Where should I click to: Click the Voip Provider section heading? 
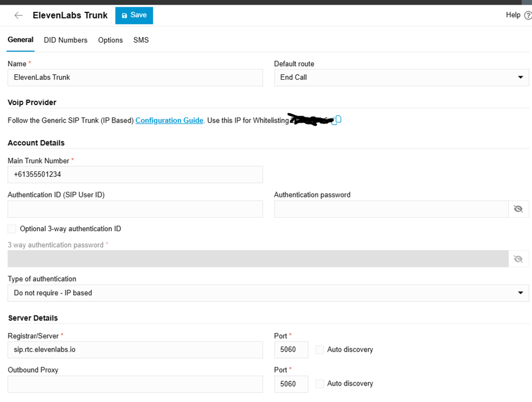click(32, 102)
